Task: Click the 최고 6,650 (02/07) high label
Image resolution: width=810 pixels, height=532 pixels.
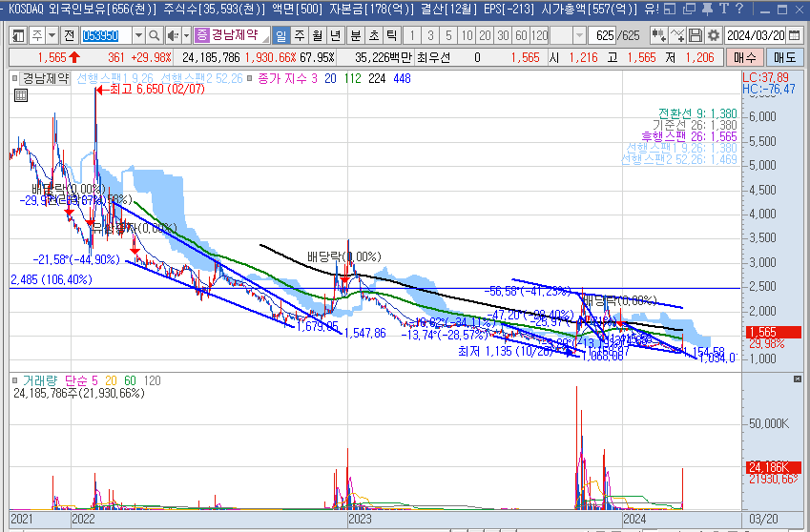Action: [157, 90]
